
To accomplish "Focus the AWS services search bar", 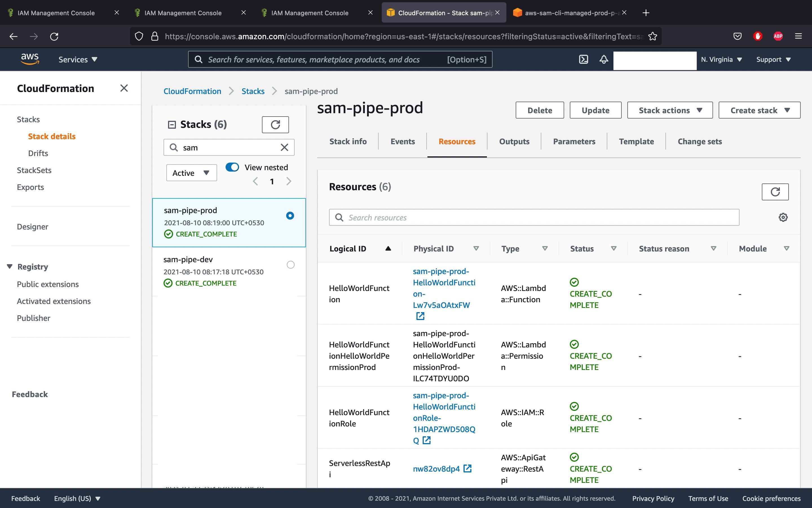I will pyautogui.click(x=340, y=60).
